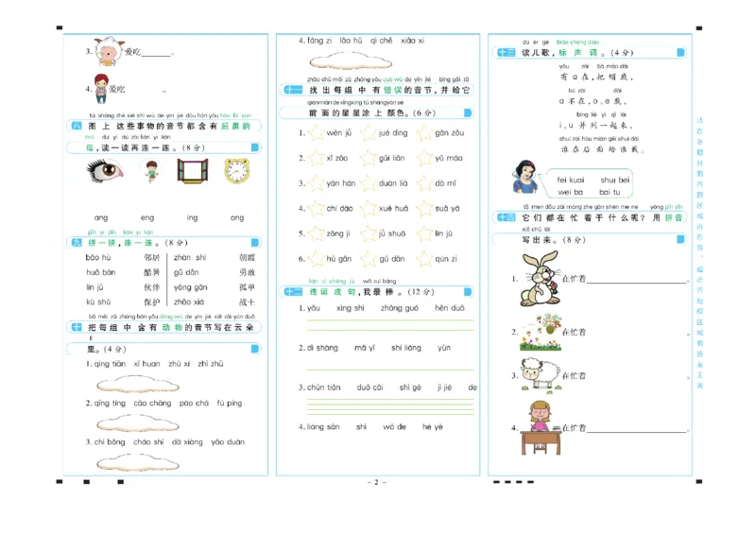Viewport: 756px width, 535px height.
Task: Click the section 八 number badge
Action: tap(77, 127)
